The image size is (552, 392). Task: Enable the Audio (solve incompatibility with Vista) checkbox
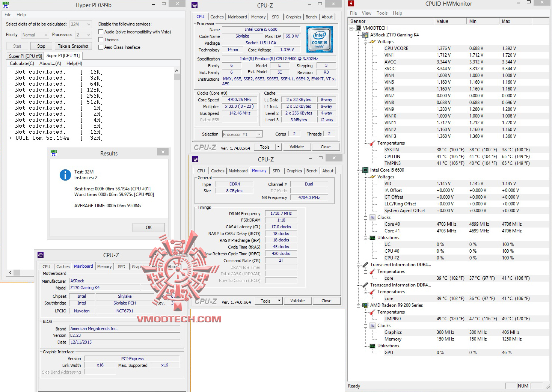[x=101, y=32]
